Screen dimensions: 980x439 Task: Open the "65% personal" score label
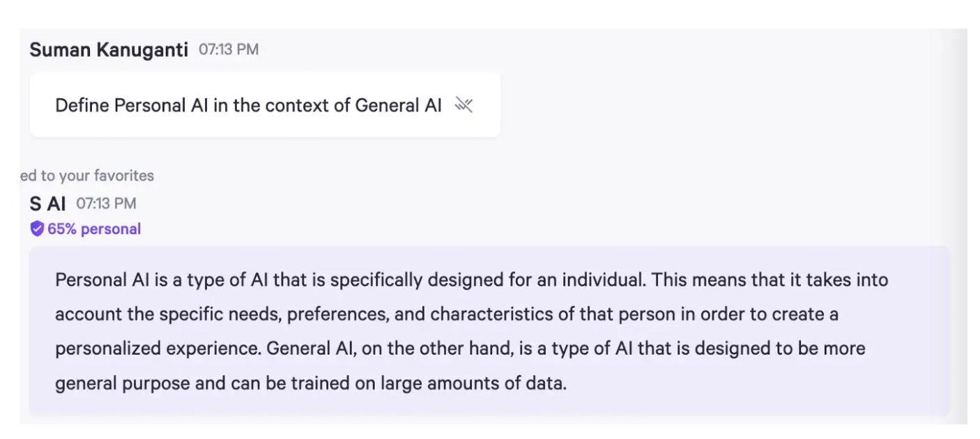94,229
